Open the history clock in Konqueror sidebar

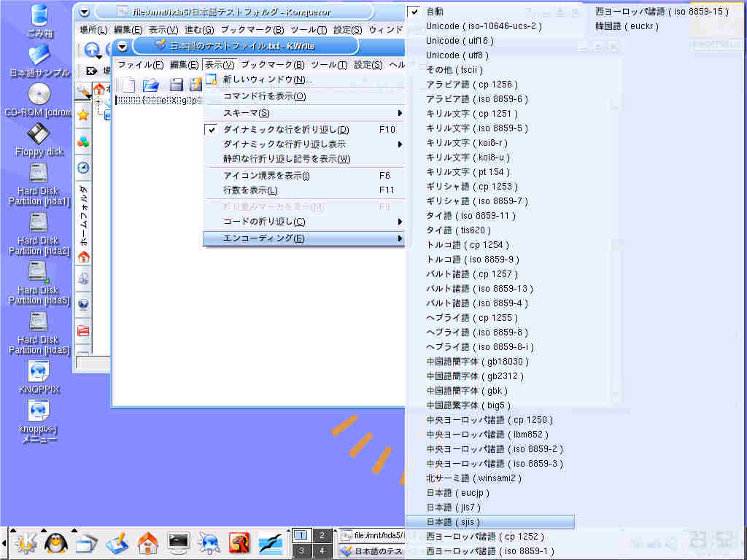coord(83,168)
